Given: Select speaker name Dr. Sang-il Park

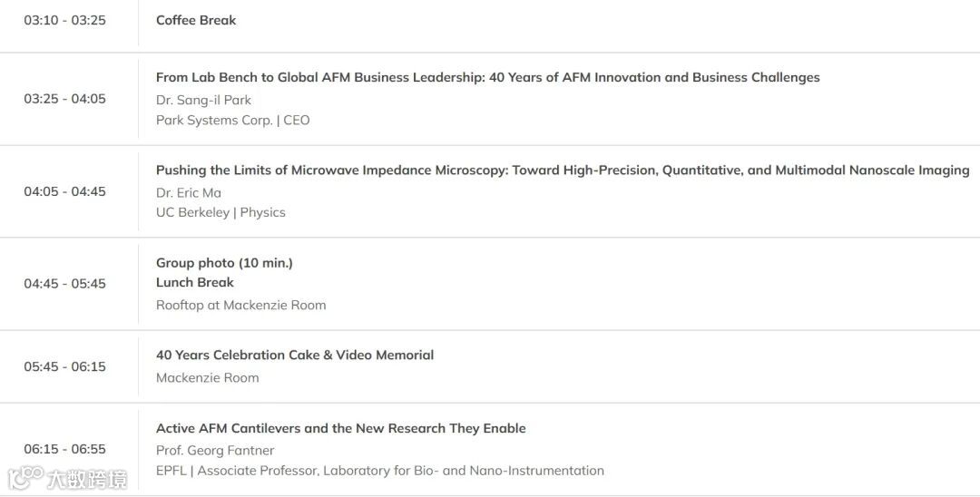Looking at the screenshot, I should coord(203,100).
